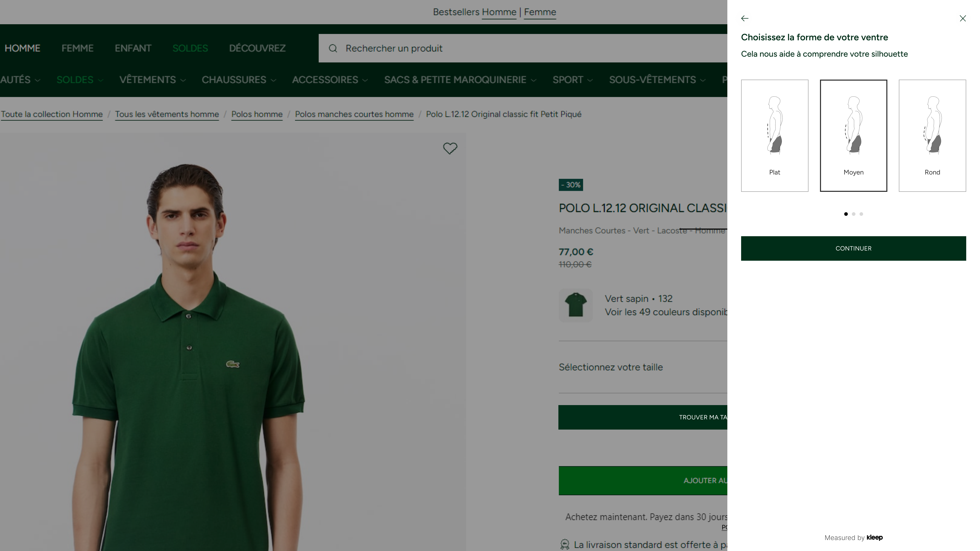This screenshot has height=551, width=980.
Task: Go to first step pagination dot
Action: click(846, 214)
